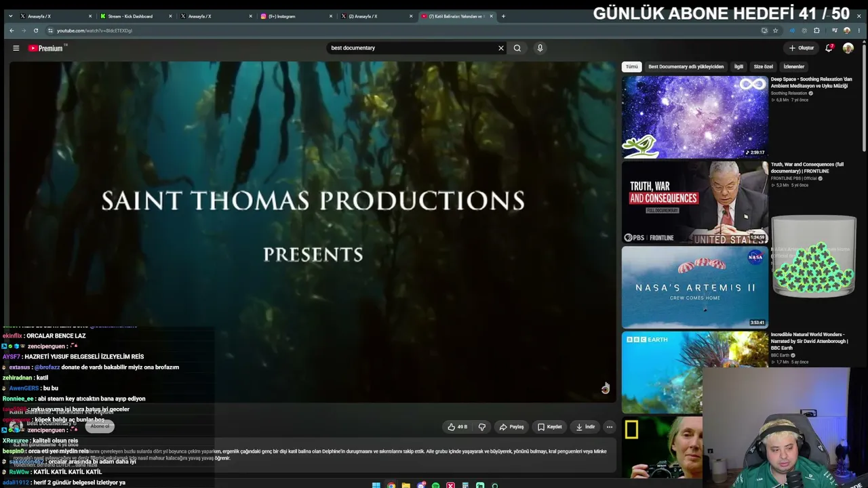Select the 'İzlenenler' filter chip
The width and height of the screenshot is (868, 488).
point(793,66)
